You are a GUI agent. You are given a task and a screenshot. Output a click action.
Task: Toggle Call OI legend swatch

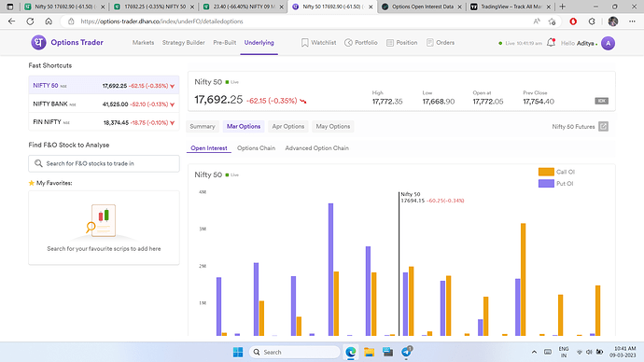546,172
